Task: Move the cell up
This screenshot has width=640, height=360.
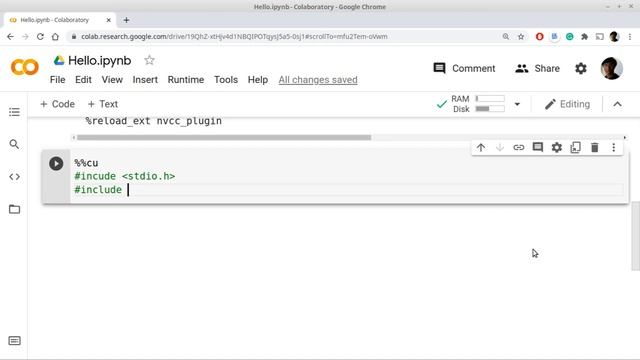Action: (481, 148)
